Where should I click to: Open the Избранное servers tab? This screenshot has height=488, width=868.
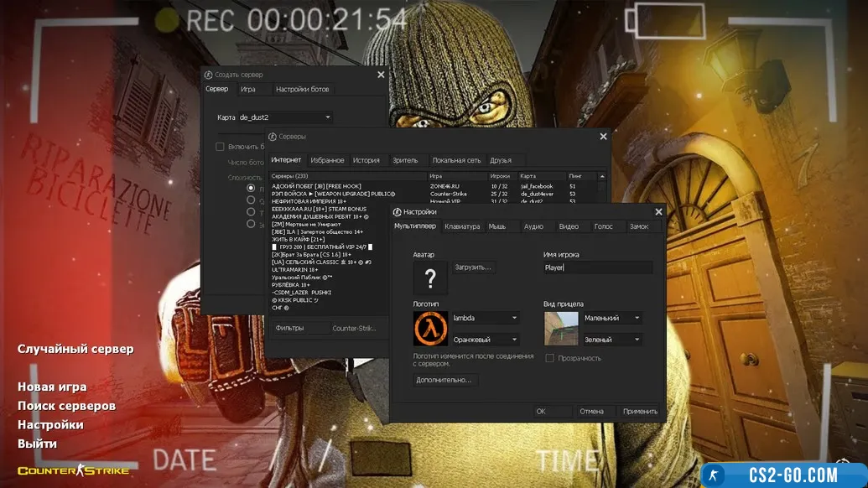(x=327, y=160)
